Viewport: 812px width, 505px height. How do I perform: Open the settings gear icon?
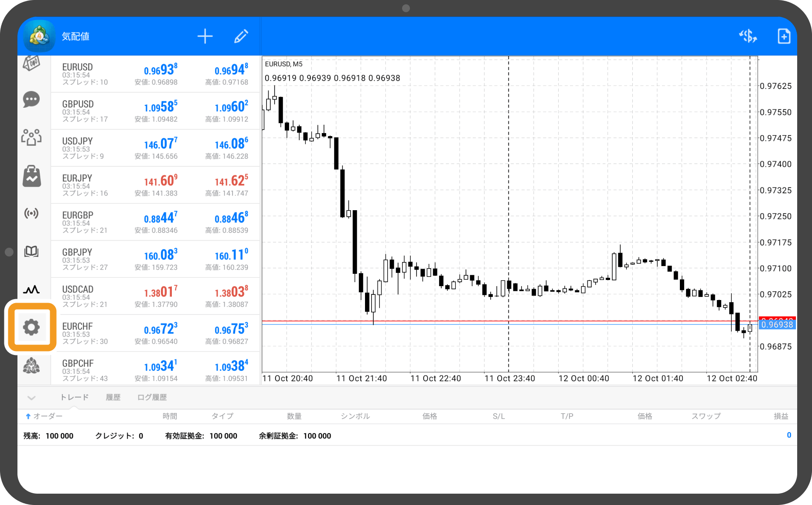(x=31, y=327)
